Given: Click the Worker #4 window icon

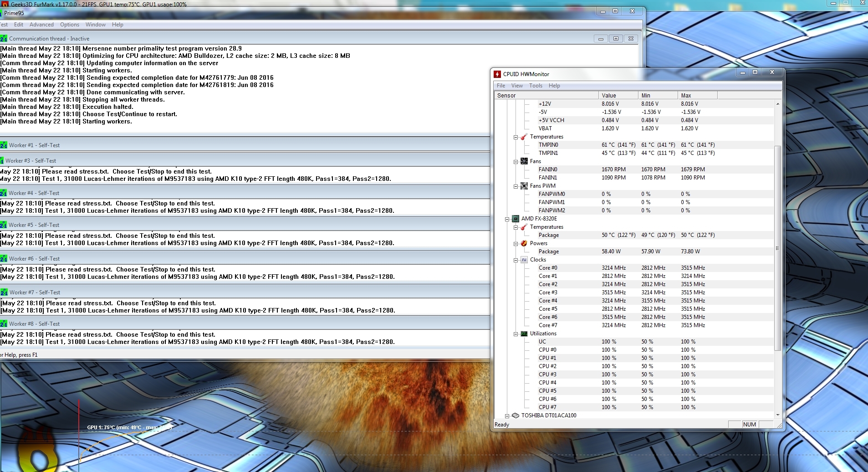Looking at the screenshot, I should tap(4, 193).
